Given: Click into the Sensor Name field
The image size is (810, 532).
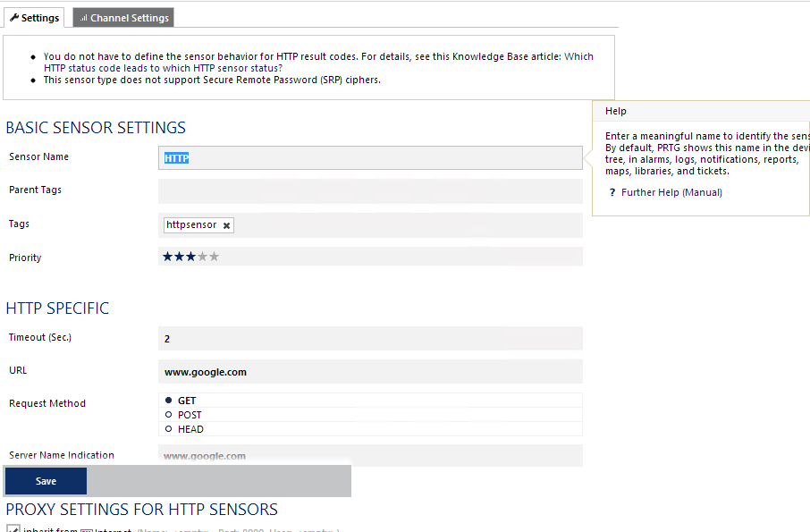Looking at the screenshot, I should pyautogui.click(x=370, y=158).
